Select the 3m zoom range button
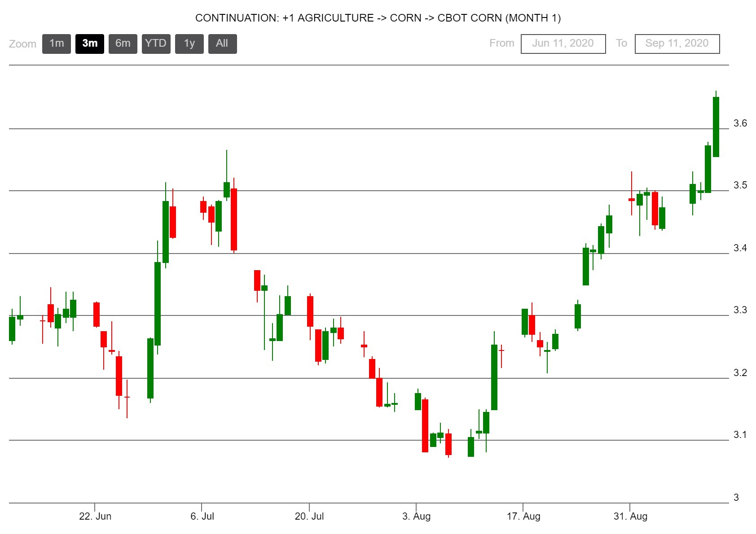The width and height of the screenshot is (756, 534). click(x=90, y=44)
